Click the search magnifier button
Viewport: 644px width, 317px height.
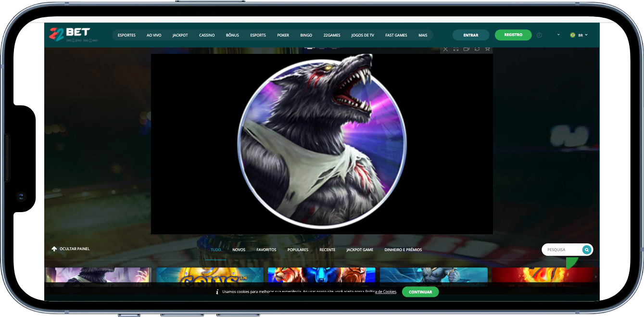coord(587,250)
